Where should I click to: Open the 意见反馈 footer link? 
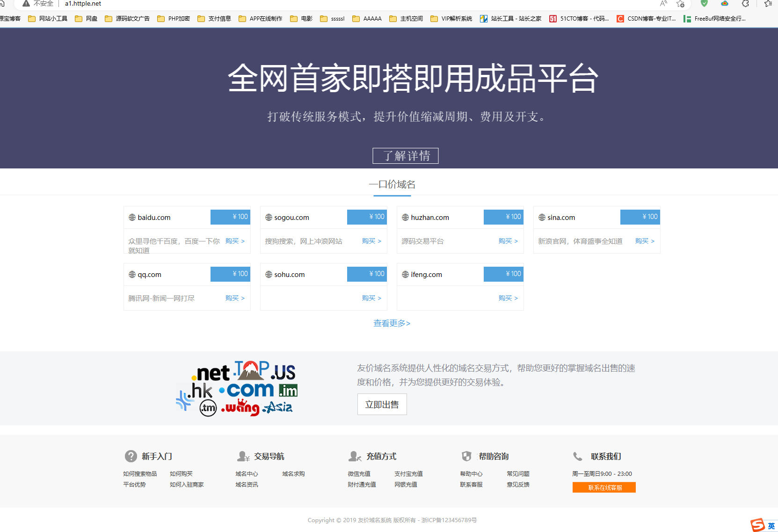tap(518, 485)
